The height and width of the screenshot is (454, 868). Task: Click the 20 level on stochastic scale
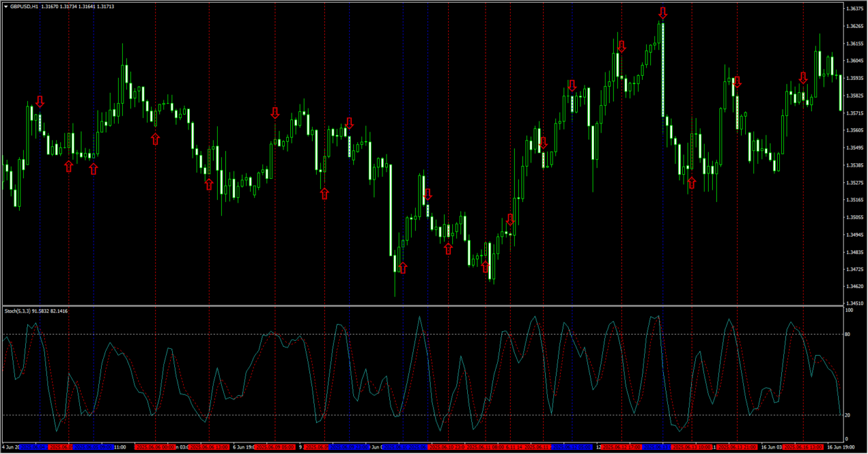[x=848, y=415]
